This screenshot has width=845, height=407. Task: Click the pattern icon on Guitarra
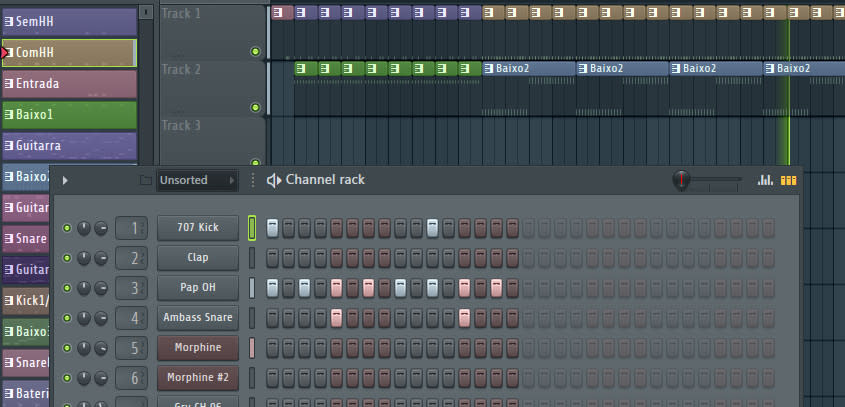[x=8, y=146]
